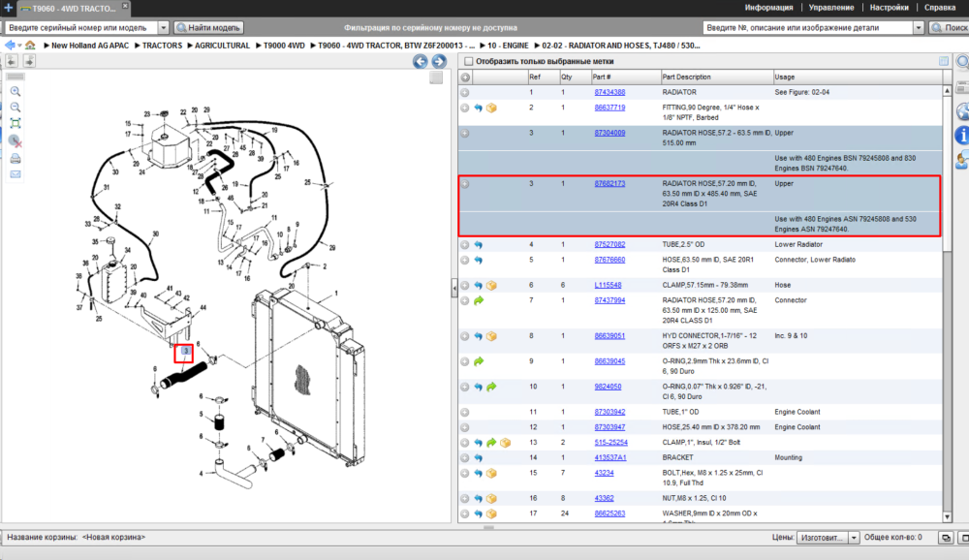Open part number link 86625263
The width and height of the screenshot is (969, 560).
610,513
